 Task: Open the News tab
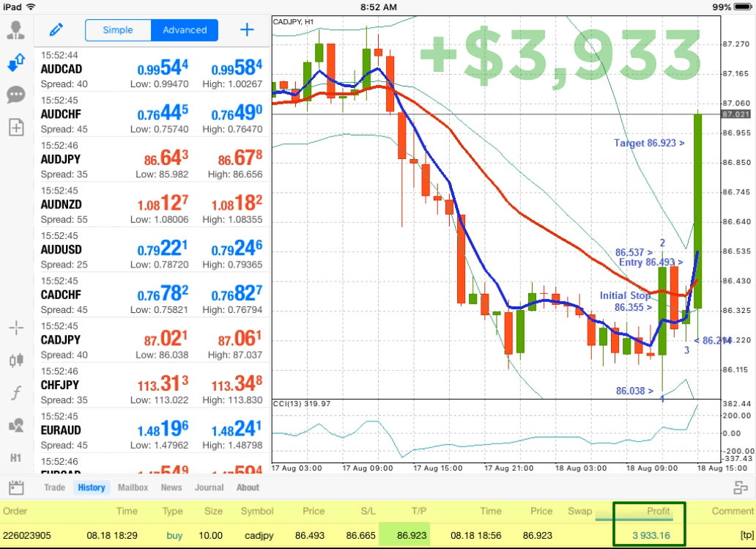coord(171,487)
